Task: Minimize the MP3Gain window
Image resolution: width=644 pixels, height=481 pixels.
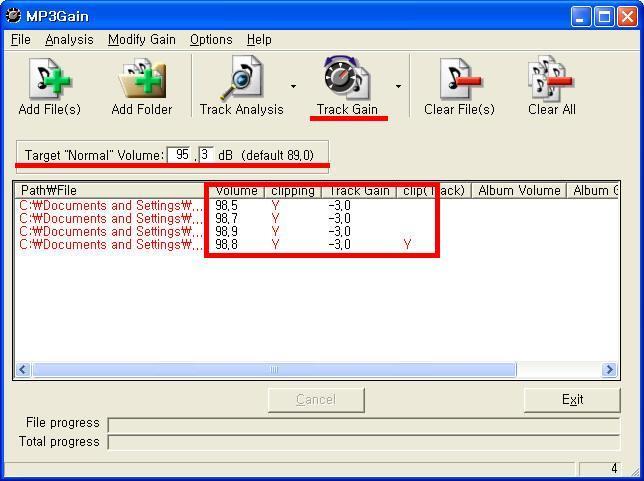Action: 580,16
